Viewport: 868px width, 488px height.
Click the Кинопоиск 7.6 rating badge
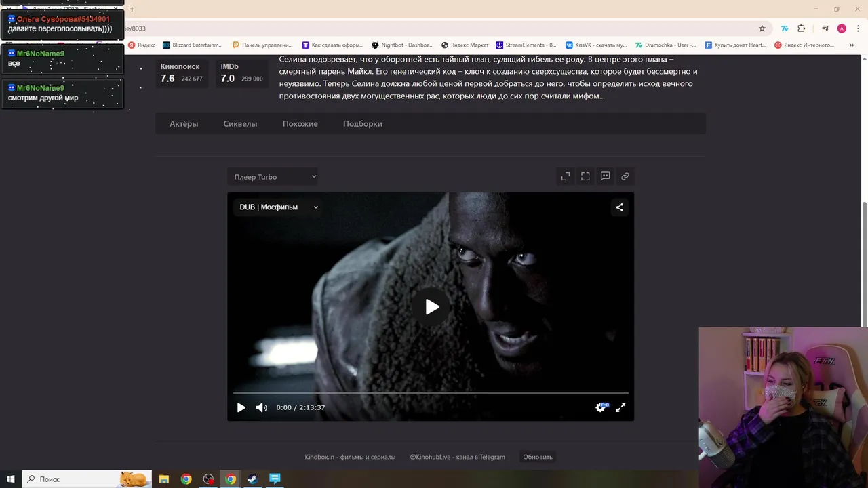point(182,73)
